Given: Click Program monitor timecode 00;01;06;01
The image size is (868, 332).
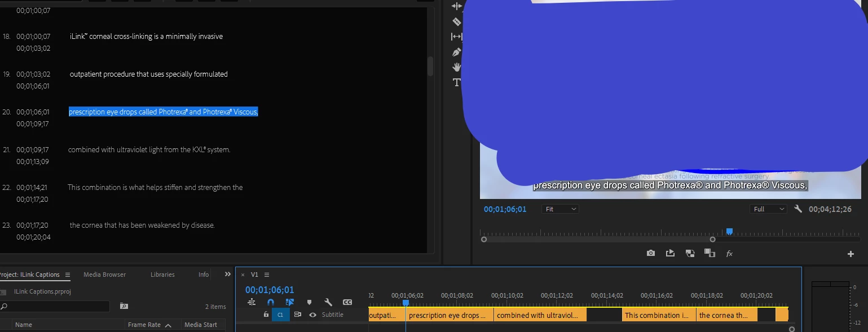Looking at the screenshot, I should (x=505, y=209).
